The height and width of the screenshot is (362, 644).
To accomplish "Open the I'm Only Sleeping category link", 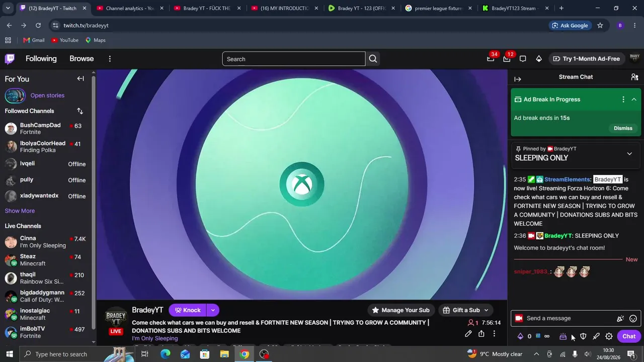I will 155,338.
